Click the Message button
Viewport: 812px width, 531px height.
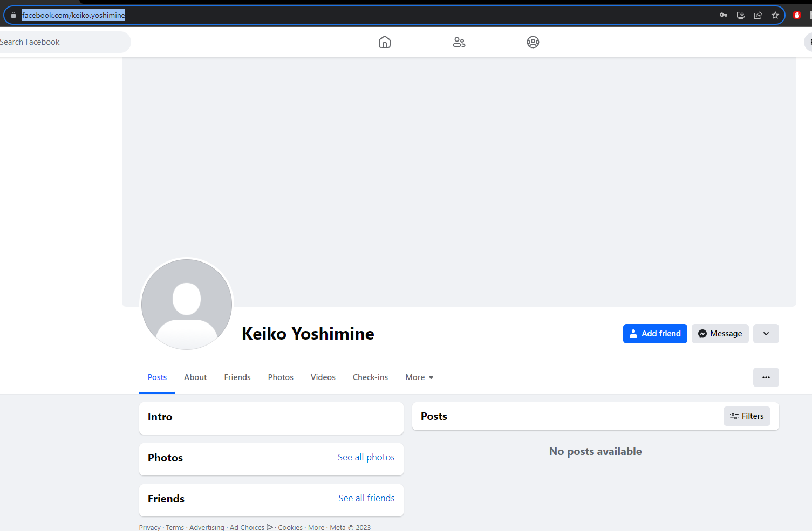coord(720,334)
